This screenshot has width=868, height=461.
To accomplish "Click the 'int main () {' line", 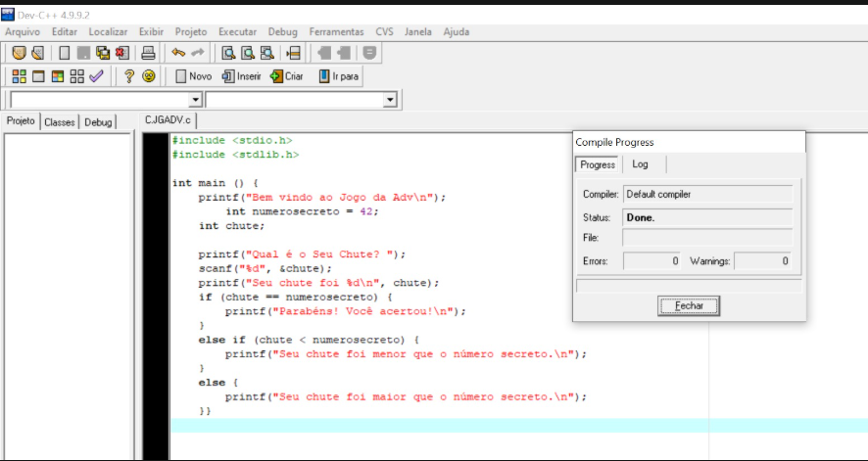I will pos(216,183).
